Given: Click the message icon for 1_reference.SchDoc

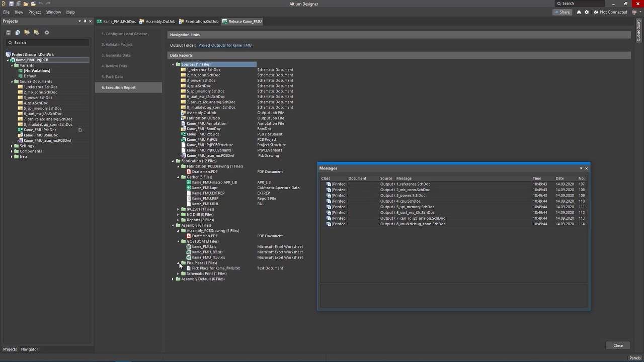Looking at the screenshot, I should (x=329, y=184).
